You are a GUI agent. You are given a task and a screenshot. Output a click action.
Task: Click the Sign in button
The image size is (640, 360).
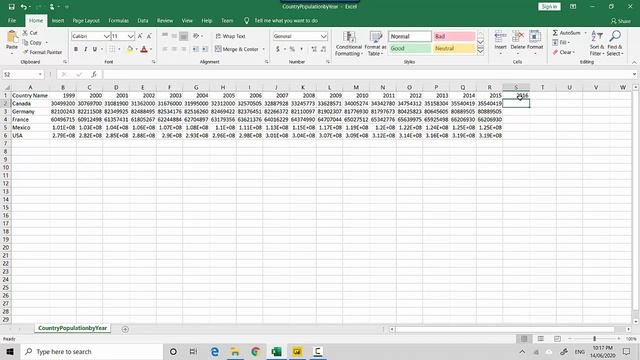point(549,7)
